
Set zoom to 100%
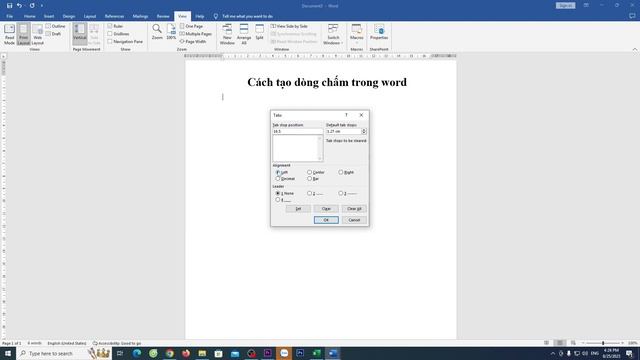(171, 32)
